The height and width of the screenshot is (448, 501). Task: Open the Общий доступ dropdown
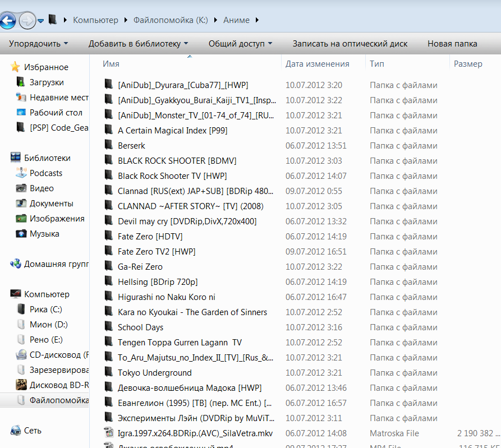pos(240,43)
